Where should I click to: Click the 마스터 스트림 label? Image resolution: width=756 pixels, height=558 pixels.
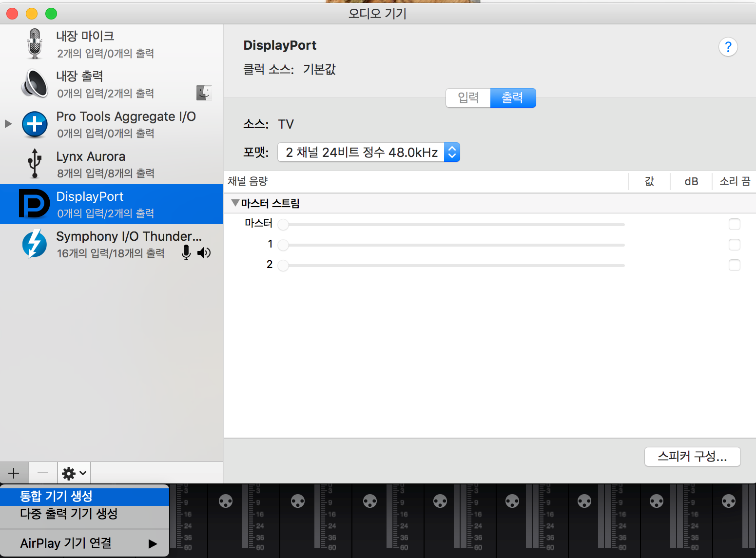(x=270, y=203)
